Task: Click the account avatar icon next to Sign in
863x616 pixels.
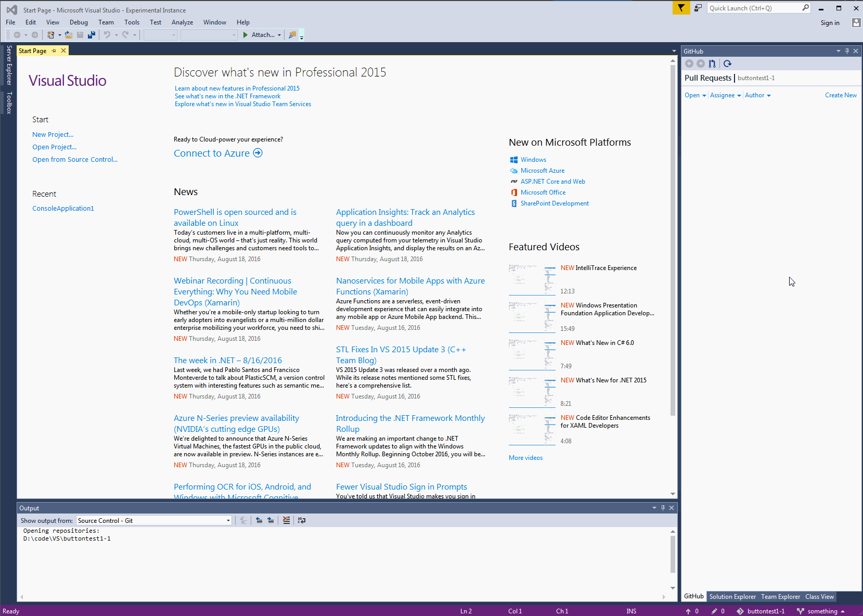Action: click(856, 22)
